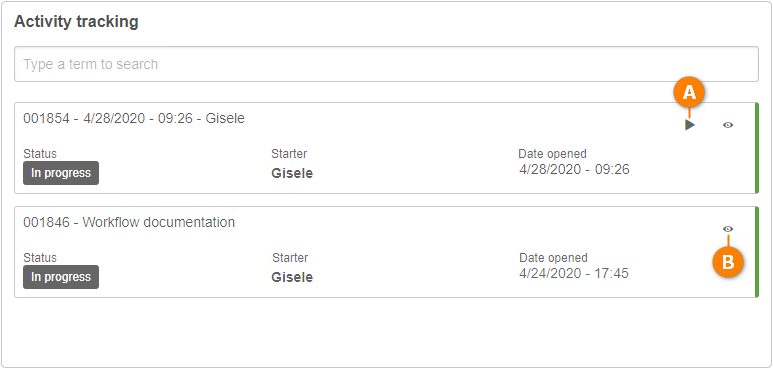Click the Activity tracking heading
Screen dimensions: 773x369
click(x=76, y=22)
